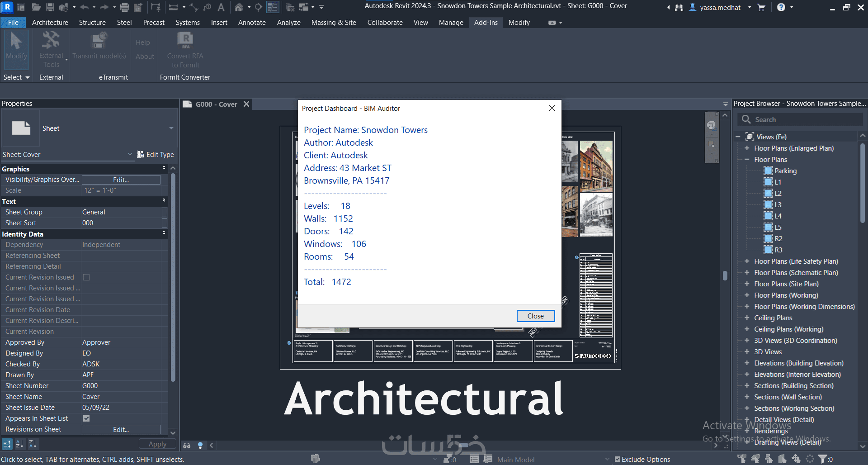
Task: Open the Help question mark icon
Action: tap(781, 7)
